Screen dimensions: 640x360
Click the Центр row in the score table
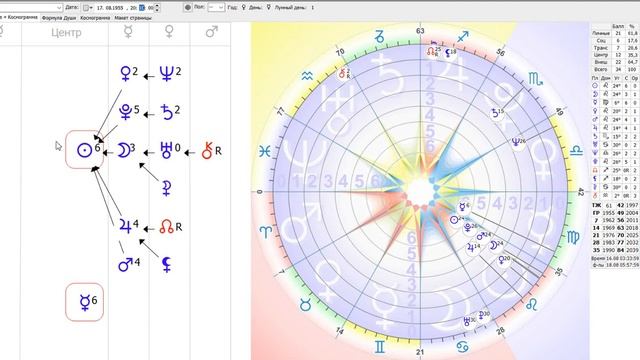tap(615, 55)
